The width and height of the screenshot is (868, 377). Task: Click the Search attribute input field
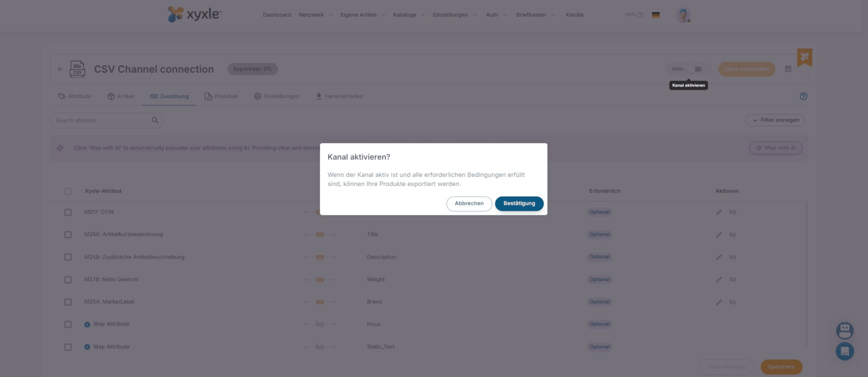click(102, 121)
